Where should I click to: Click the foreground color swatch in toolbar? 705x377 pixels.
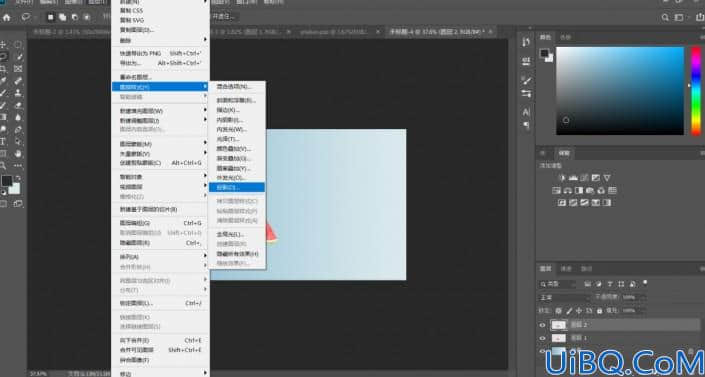click(x=6, y=181)
